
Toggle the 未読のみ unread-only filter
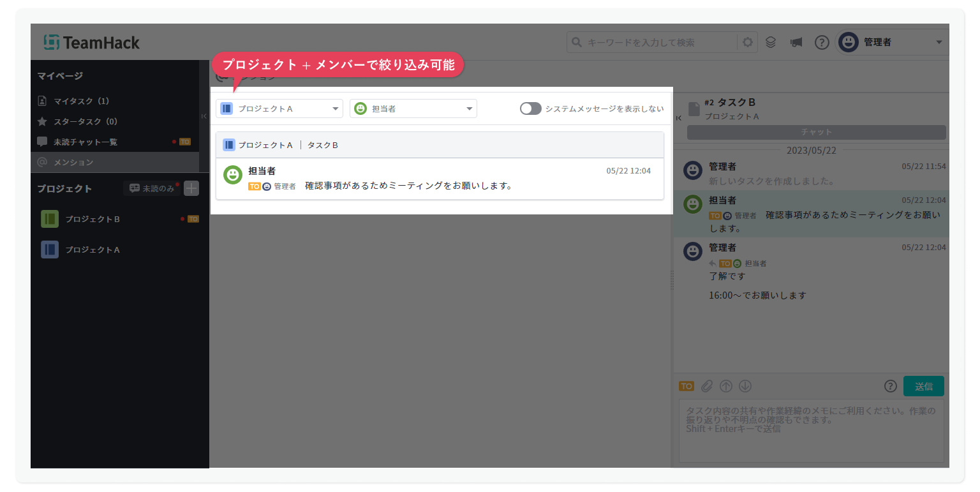click(x=151, y=188)
